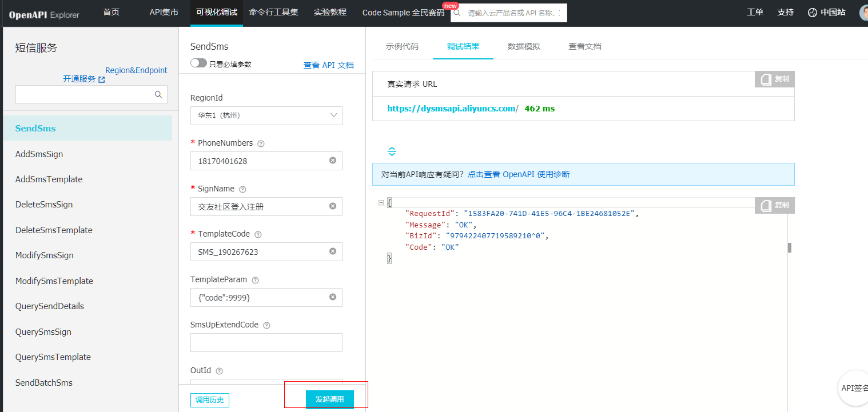The width and height of the screenshot is (868, 412).
Task: Collapse the JSON response tree node
Action: [x=381, y=203]
